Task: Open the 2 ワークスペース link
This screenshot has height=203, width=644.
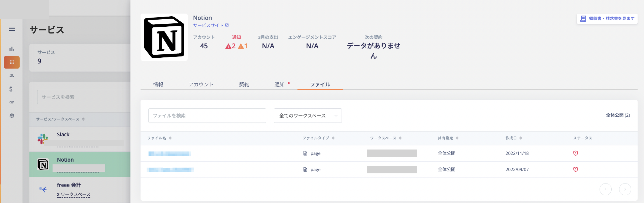Action: pos(74,194)
